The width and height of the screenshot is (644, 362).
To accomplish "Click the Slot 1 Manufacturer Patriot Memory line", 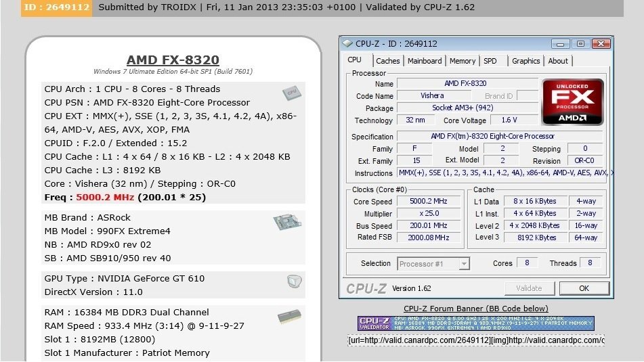I will click(127, 353).
